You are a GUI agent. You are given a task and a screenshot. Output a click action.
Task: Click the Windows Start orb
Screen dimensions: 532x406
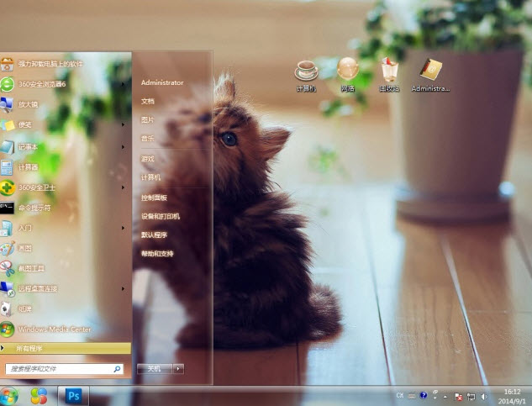pyautogui.click(x=10, y=394)
